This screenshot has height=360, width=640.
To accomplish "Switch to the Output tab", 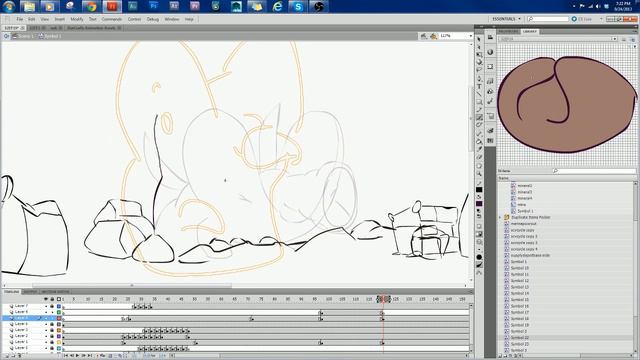I will coord(30,292).
